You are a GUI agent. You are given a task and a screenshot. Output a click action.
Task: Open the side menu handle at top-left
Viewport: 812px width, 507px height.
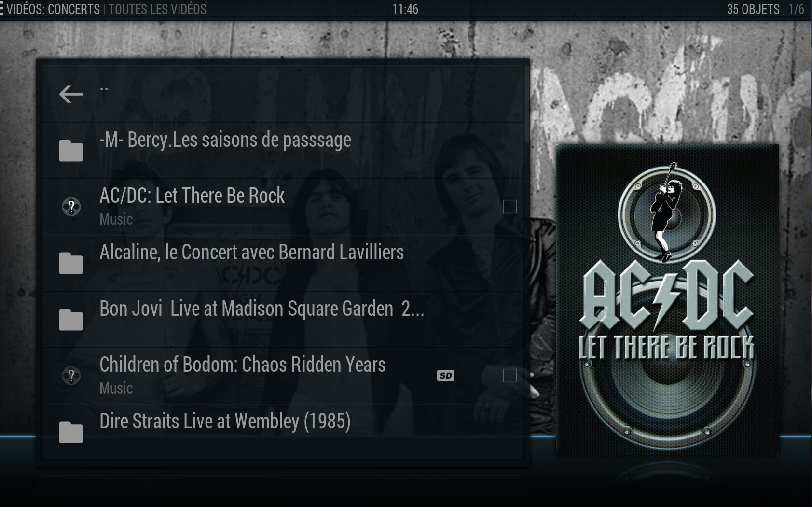(2, 9)
